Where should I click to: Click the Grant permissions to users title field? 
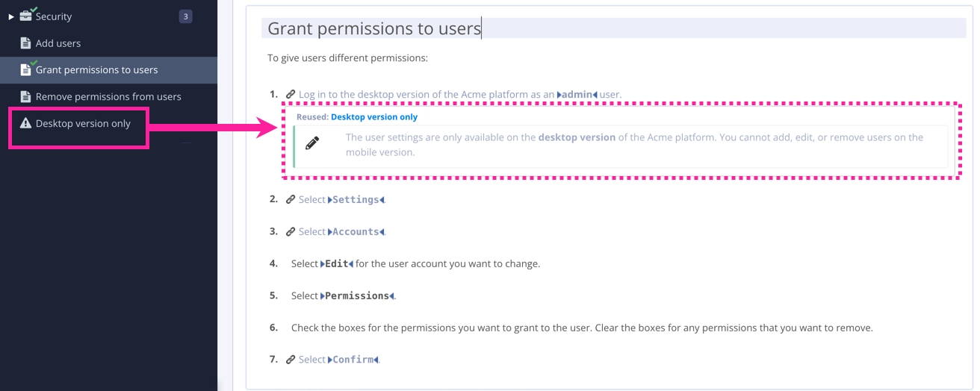tap(613, 28)
